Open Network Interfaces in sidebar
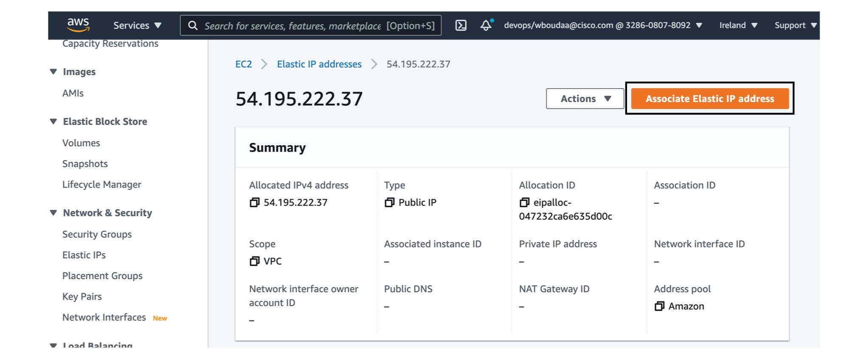Image resolution: width=868 pixels, height=359 pixels. 104,317
